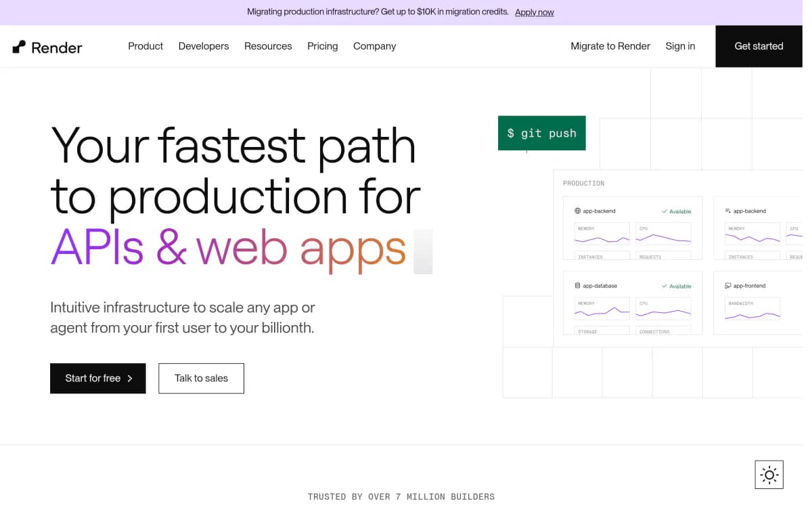This screenshot has width=812, height=508.
Task: Toggle the light/dark theme sun icon
Action: tap(769, 474)
